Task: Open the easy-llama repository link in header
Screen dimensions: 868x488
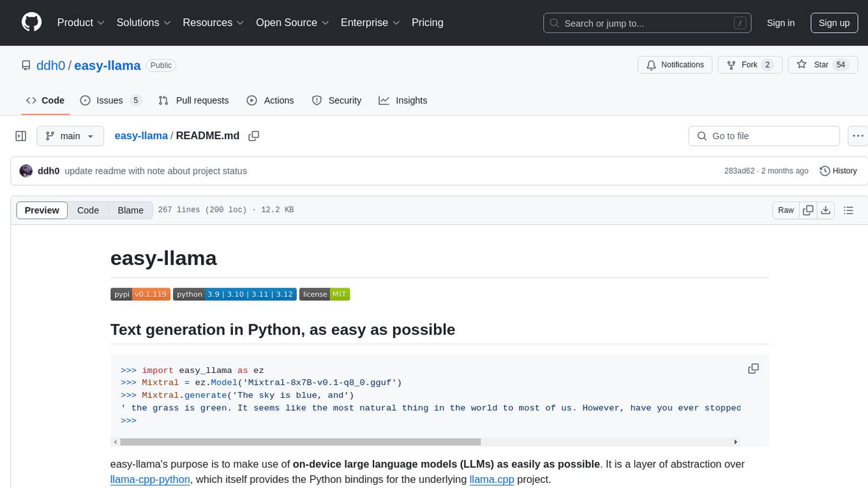Action: pyautogui.click(x=107, y=65)
